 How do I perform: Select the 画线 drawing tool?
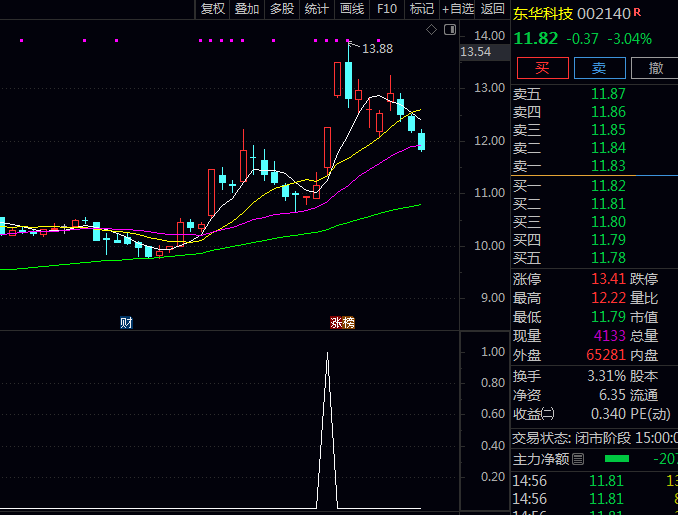[351, 9]
